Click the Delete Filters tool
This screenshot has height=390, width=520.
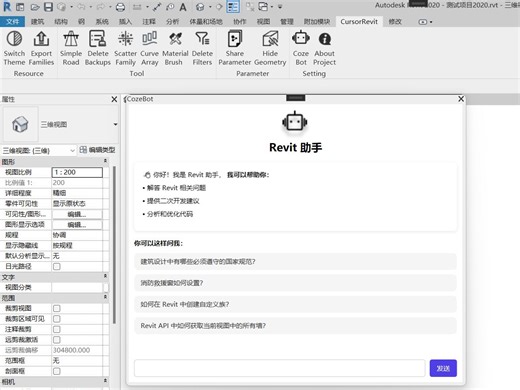click(202, 48)
